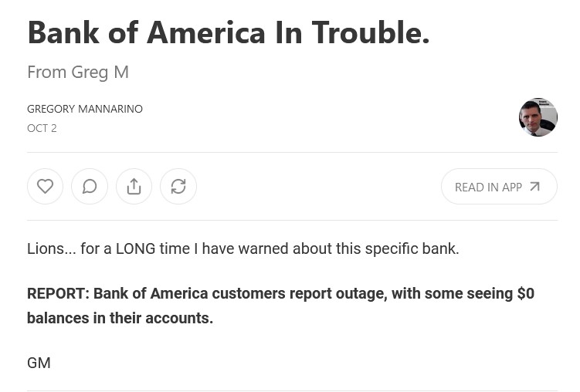The image size is (580, 392).
Task: Click the GM signature line
Action: tap(39, 363)
